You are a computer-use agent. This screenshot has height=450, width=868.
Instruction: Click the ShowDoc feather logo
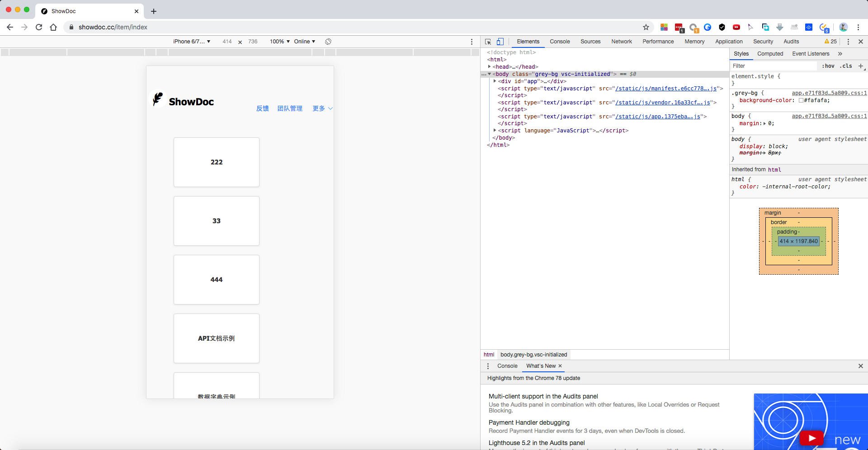(x=158, y=99)
